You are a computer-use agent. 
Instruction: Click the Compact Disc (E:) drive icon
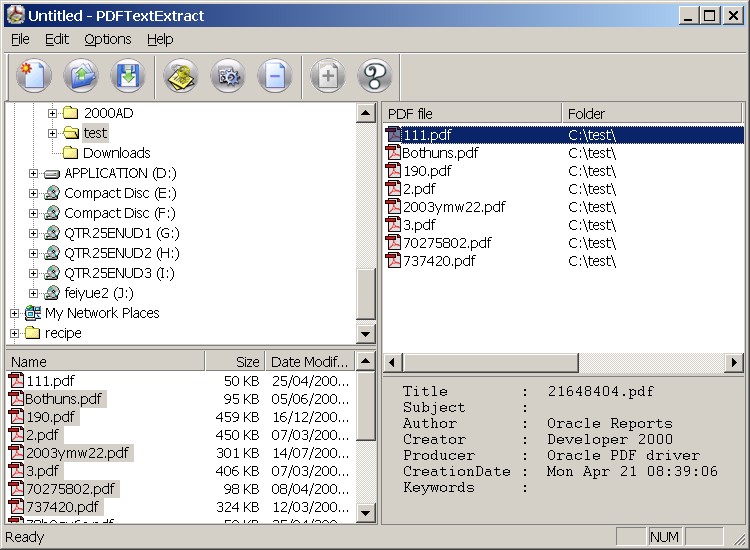tap(52, 193)
